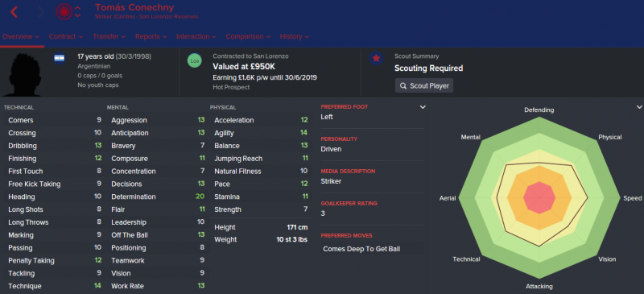Screen dimensions: 644x294
Task: Click the Argentina flag icon
Action: tap(59, 58)
